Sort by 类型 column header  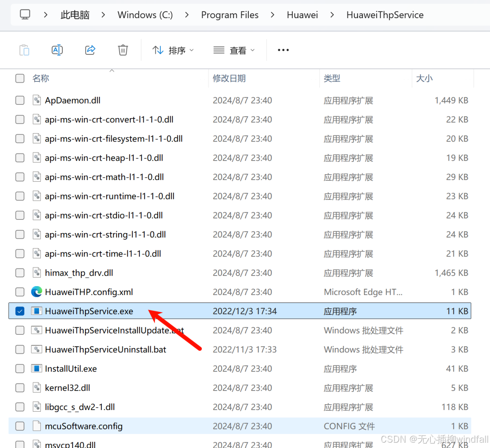tap(332, 78)
